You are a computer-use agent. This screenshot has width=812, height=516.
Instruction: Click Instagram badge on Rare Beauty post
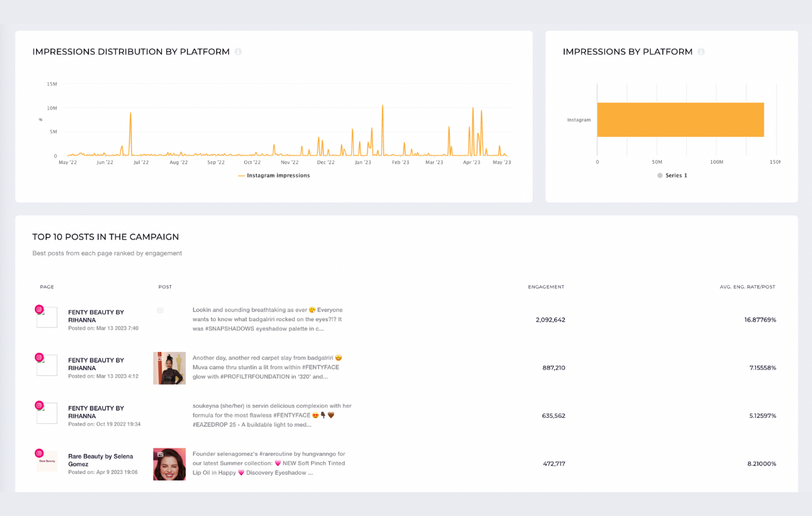(39, 453)
